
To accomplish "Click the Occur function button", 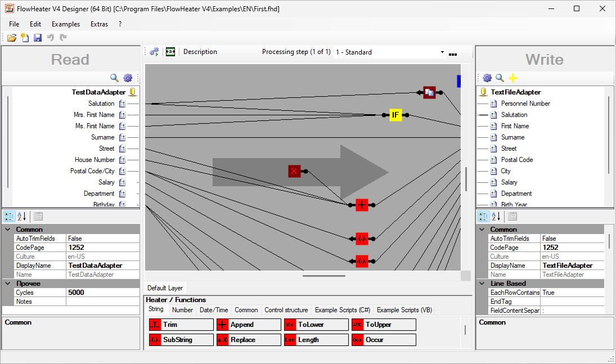I will point(384,340).
